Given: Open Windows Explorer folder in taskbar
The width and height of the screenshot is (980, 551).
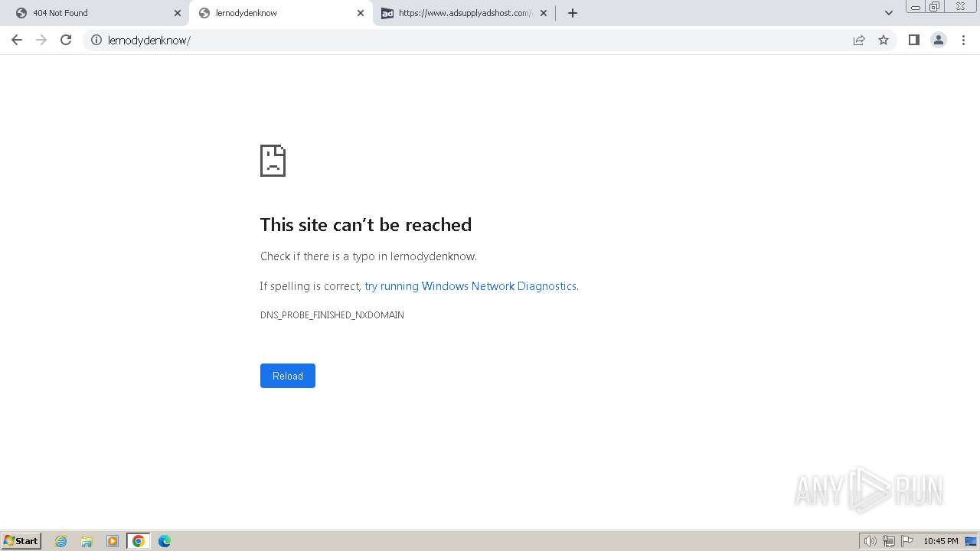Looking at the screenshot, I should 87,541.
